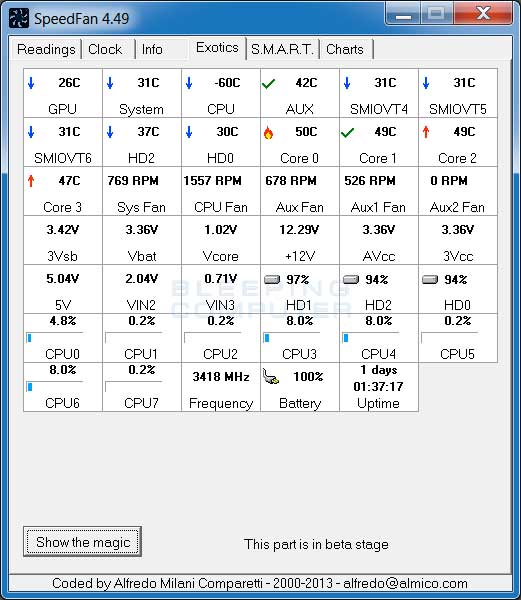Click the green checkmark icon for Core 1

click(347, 132)
